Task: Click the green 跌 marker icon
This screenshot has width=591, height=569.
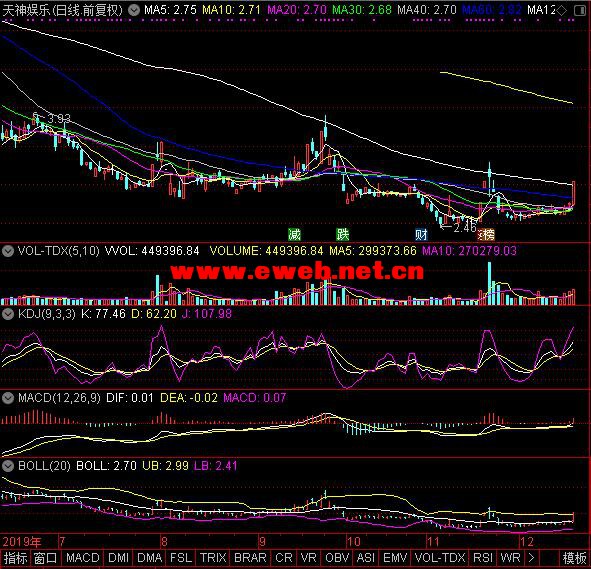Action: (343, 234)
